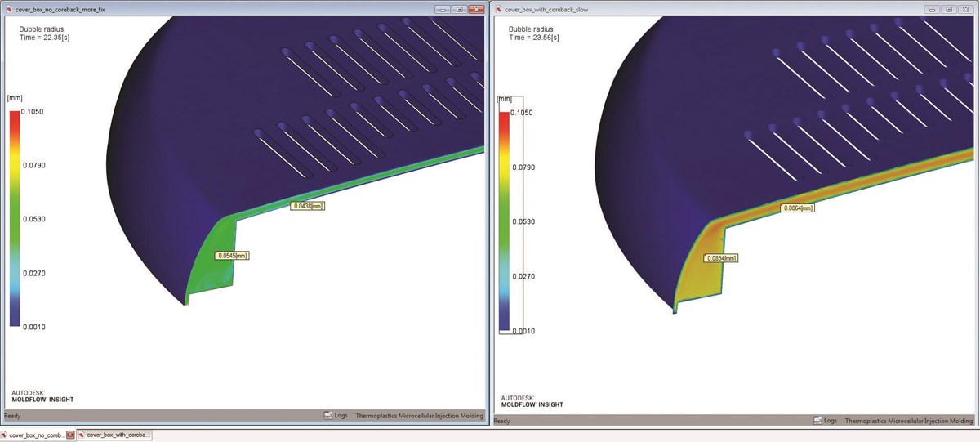
Task: Click the right window color legend bar
Action: tap(505, 221)
